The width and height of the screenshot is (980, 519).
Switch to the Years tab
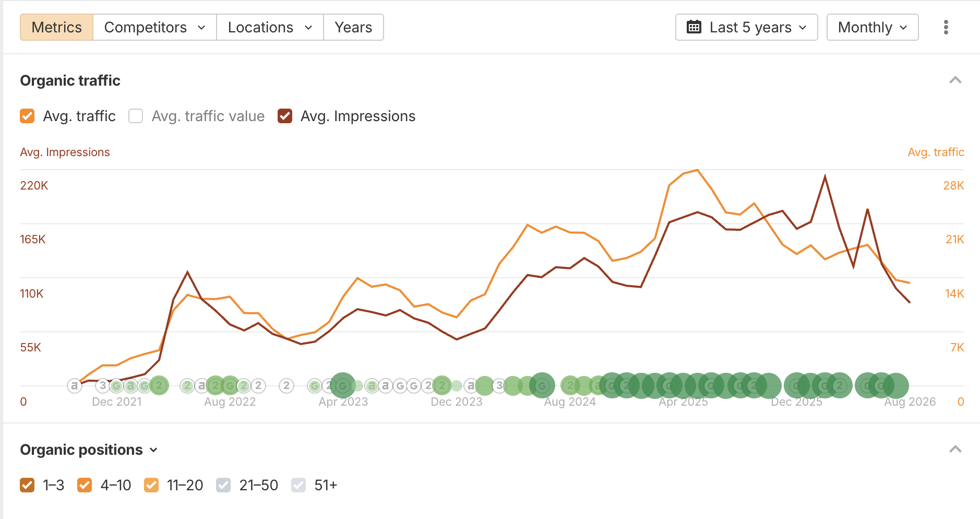click(353, 27)
